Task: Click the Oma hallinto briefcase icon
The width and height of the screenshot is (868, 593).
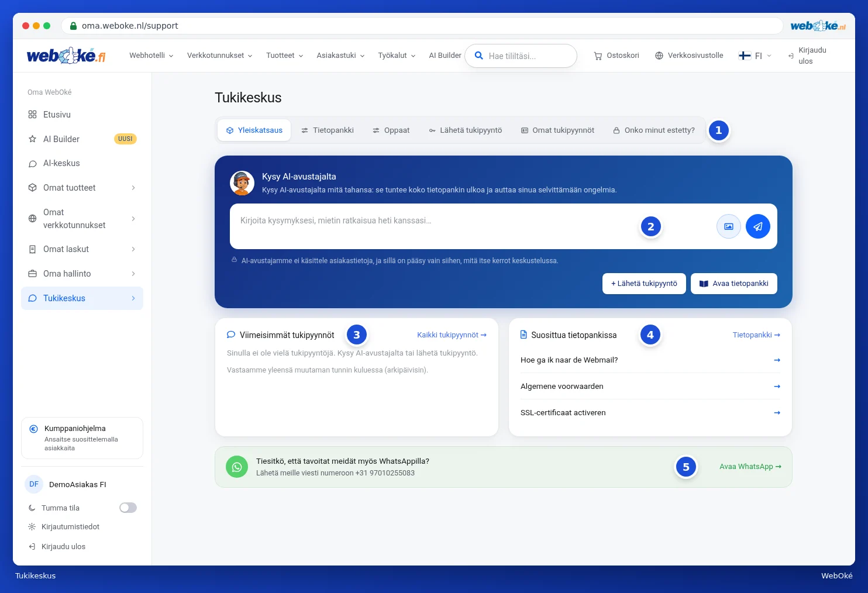Action: pos(33,274)
